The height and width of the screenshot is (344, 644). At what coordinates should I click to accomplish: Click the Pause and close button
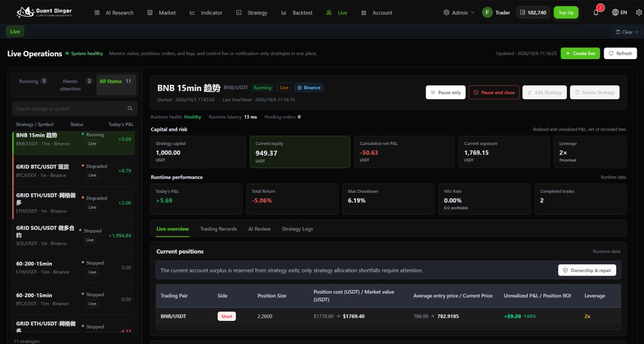tap(494, 92)
